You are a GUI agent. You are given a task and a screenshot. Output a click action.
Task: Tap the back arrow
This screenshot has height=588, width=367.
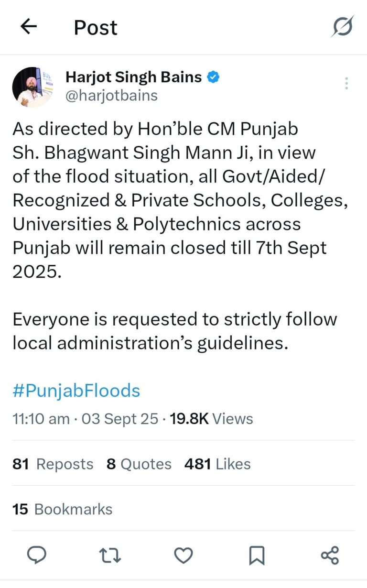click(29, 27)
